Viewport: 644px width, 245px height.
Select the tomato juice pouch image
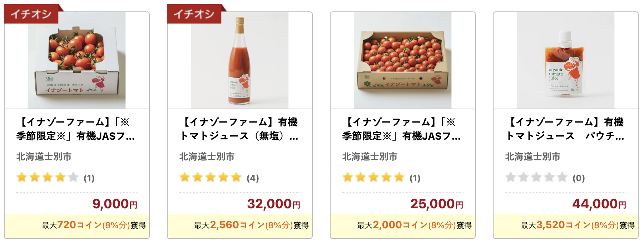coord(565,60)
